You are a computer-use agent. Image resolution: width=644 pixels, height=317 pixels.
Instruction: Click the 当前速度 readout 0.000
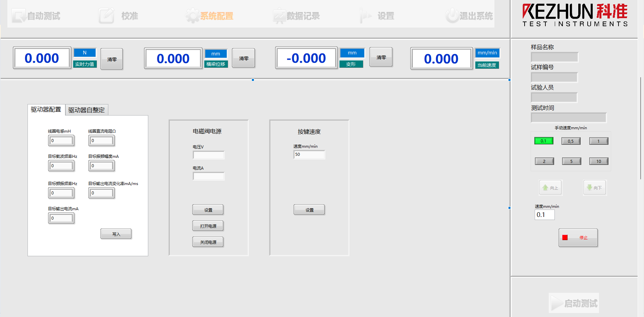441,59
